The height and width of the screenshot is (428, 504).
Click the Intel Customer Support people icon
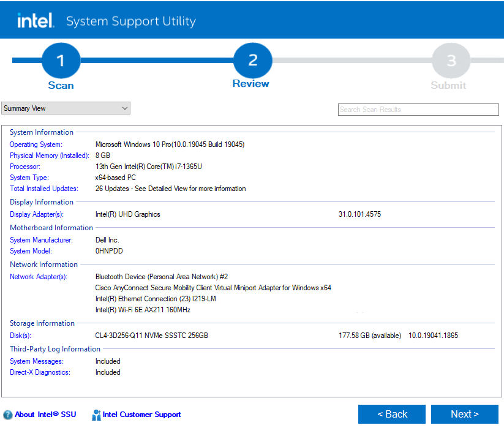coord(96,415)
